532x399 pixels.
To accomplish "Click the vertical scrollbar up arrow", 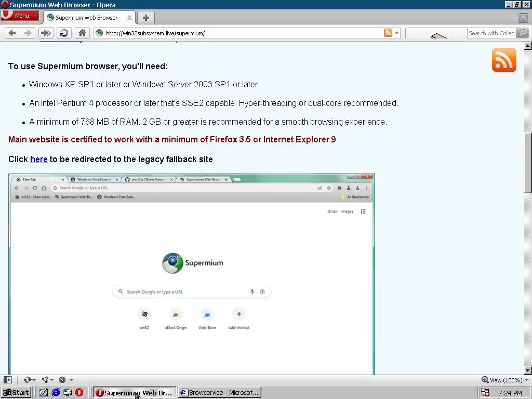I will tap(528, 46).
